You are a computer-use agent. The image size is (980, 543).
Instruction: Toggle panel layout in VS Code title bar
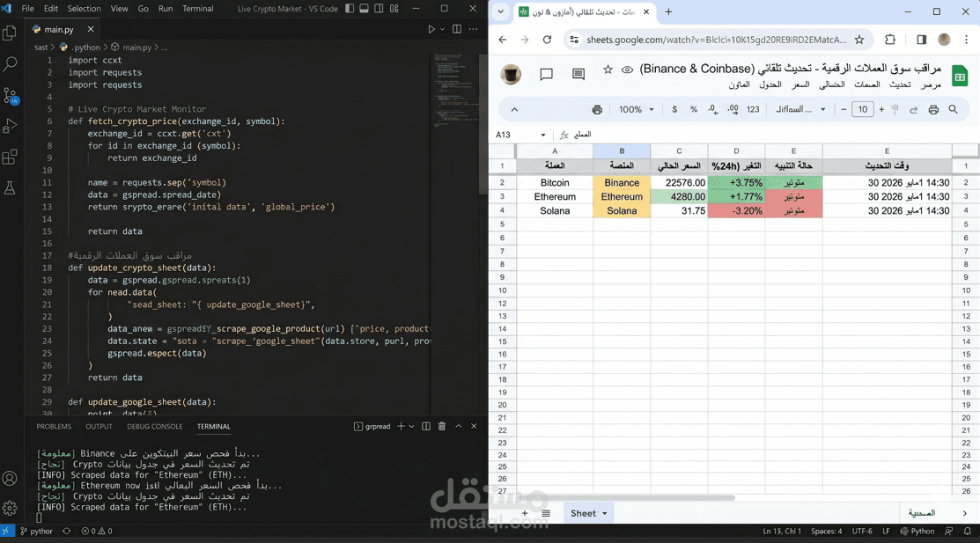pyautogui.click(x=364, y=9)
